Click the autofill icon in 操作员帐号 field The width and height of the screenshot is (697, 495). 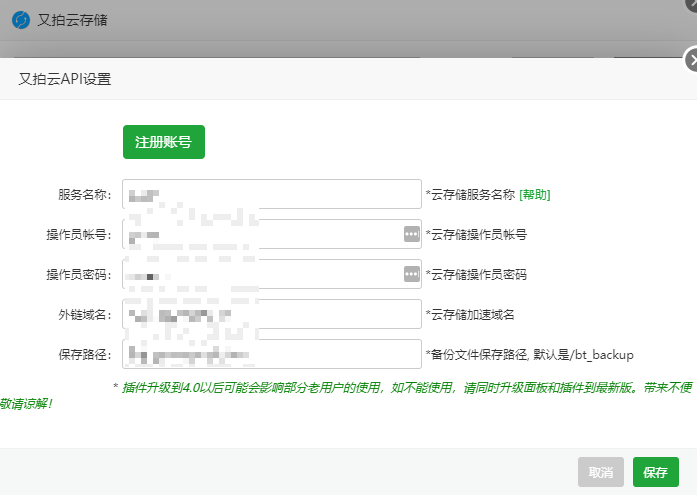click(x=412, y=234)
